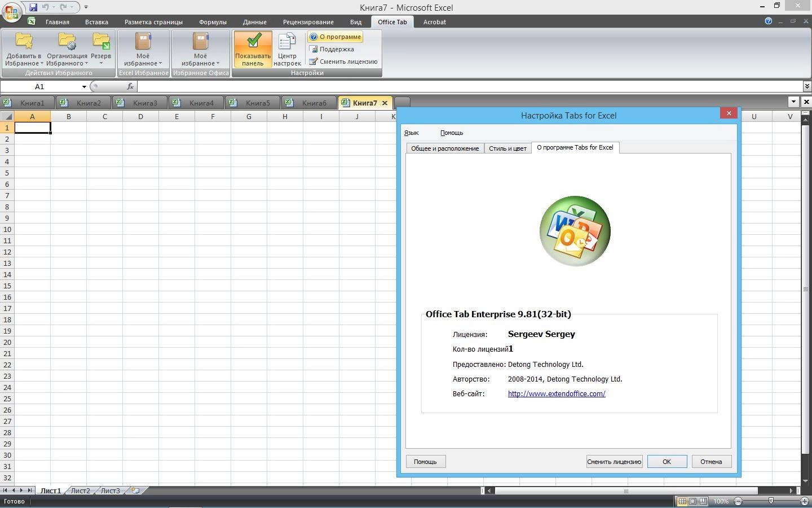
Task: Select row 10 header
Action: tap(7, 229)
